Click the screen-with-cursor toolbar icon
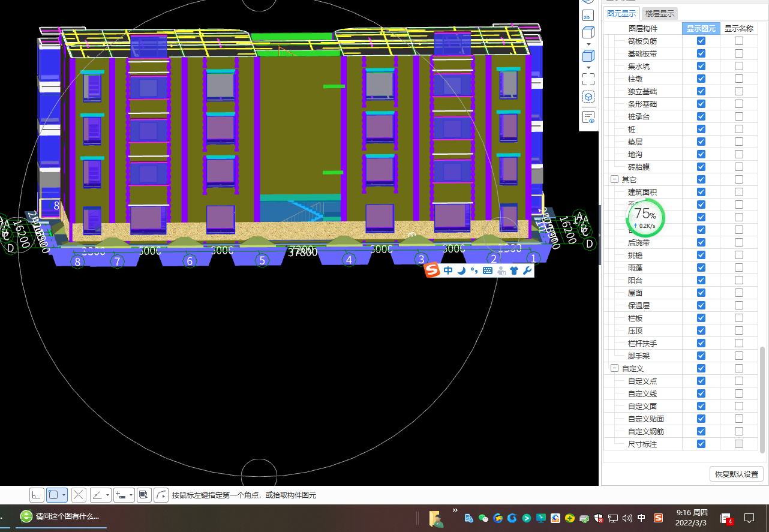 [x=144, y=495]
